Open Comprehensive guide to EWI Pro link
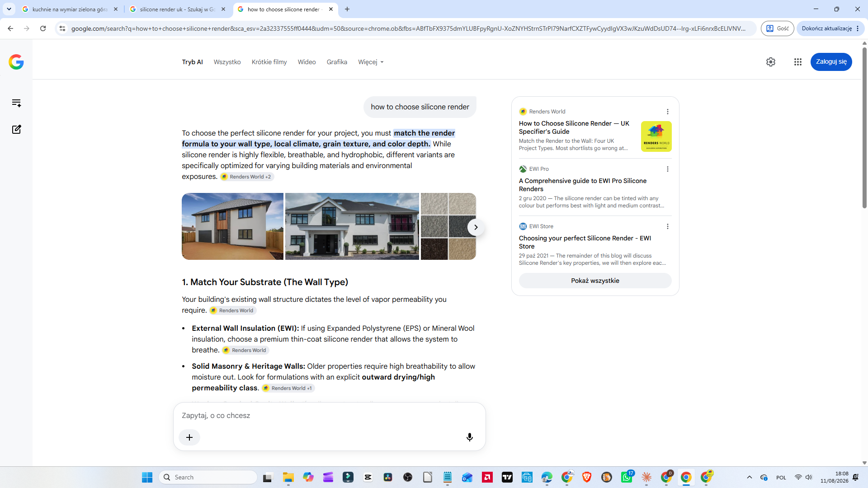 [x=583, y=185]
